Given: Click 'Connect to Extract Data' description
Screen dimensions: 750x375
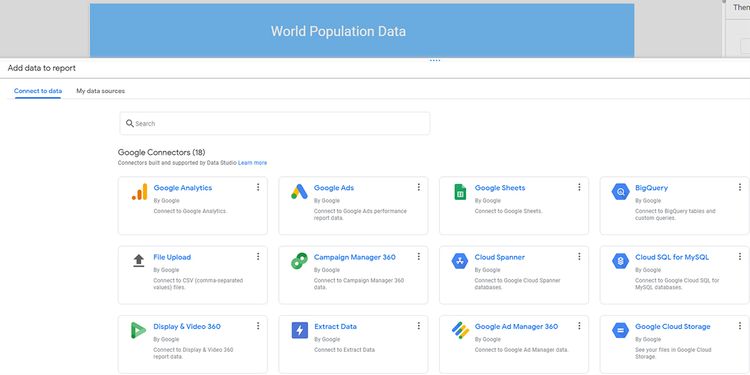Looking at the screenshot, I should (x=344, y=350).
